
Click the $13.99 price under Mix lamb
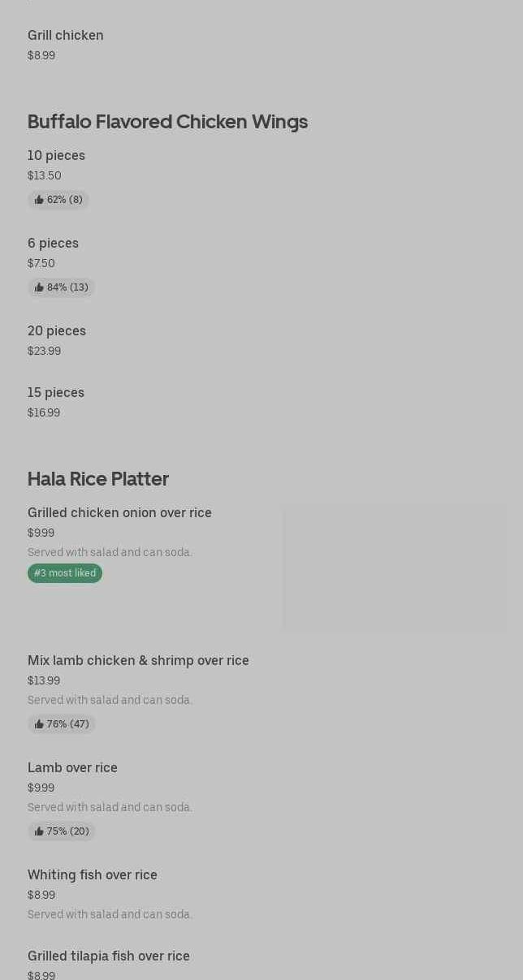(x=44, y=681)
